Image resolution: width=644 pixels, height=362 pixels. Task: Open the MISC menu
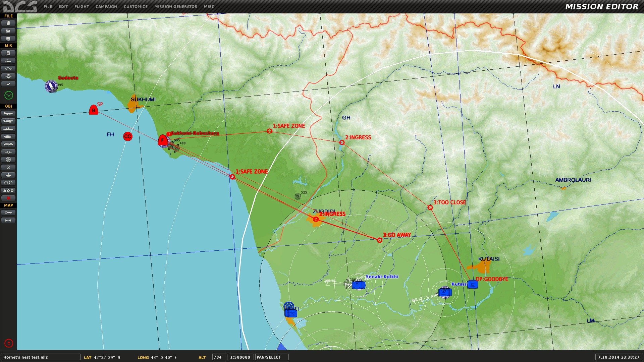click(209, 6)
